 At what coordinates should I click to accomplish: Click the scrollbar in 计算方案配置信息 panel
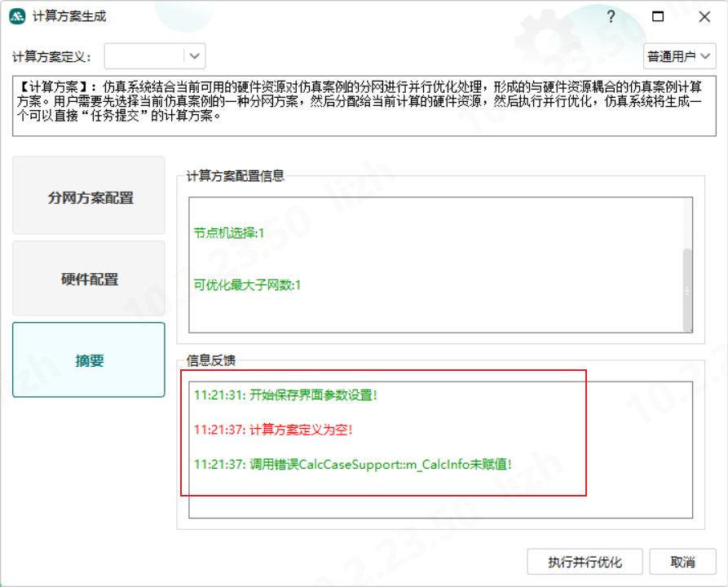pyautogui.click(x=687, y=289)
